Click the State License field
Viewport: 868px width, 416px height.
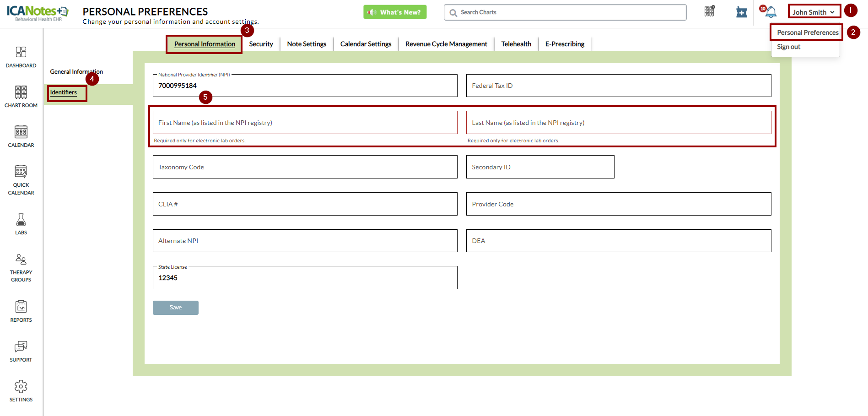tap(305, 278)
